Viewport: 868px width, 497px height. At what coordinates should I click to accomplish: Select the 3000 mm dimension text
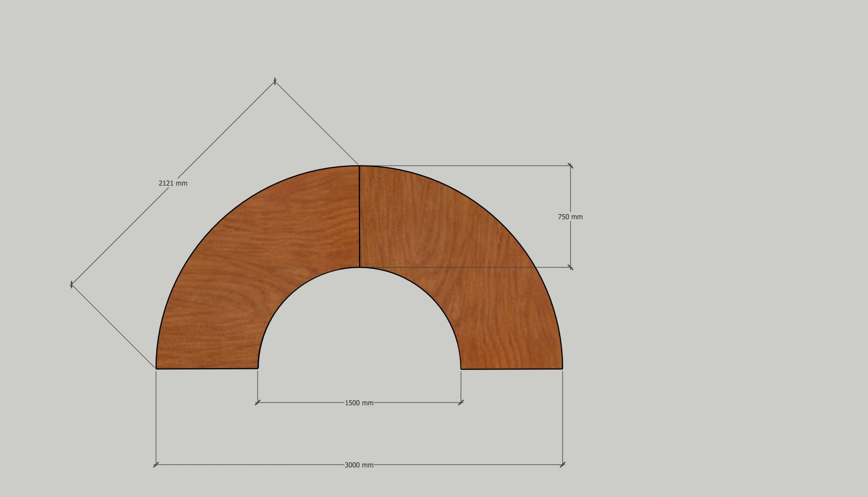(x=359, y=465)
